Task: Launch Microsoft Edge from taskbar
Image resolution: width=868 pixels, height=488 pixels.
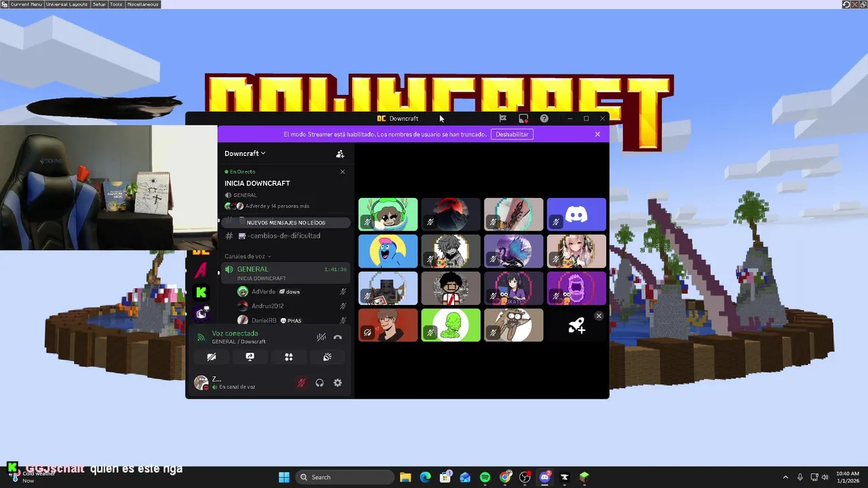Action: pyautogui.click(x=425, y=477)
